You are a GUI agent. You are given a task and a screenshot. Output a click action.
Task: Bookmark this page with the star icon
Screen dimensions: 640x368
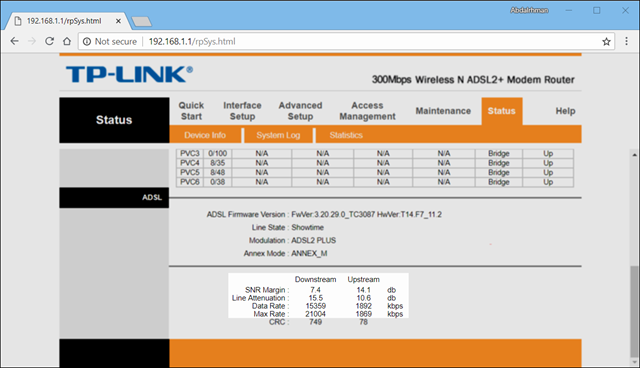point(606,41)
